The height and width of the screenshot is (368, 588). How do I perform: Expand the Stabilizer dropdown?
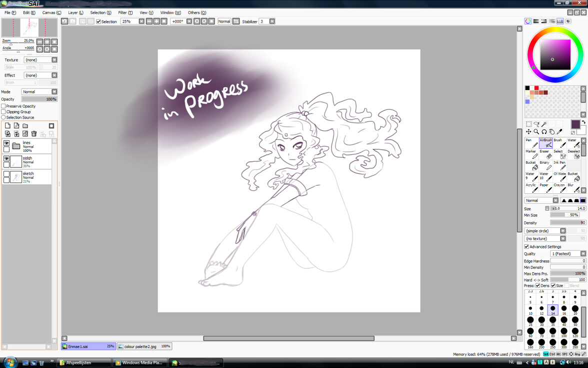point(272,22)
